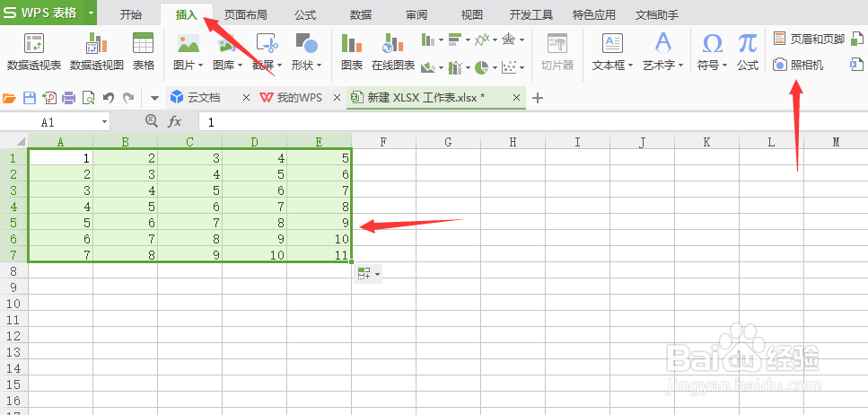Switch to the 审阅 ribbon tab
Image resolution: width=868 pixels, height=415 pixels.
pyautogui.click(x=416, y=15)
